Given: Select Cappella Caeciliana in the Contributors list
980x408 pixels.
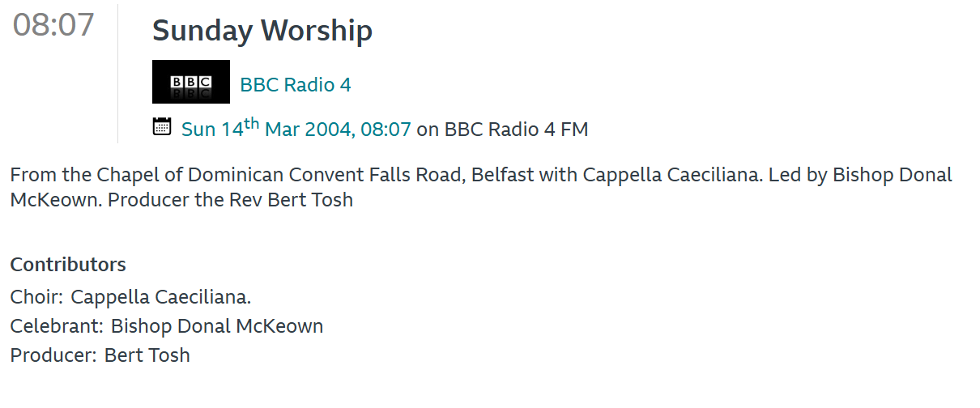Looking at the screenshot, I should pyautogui.click(x=160, y=297).
